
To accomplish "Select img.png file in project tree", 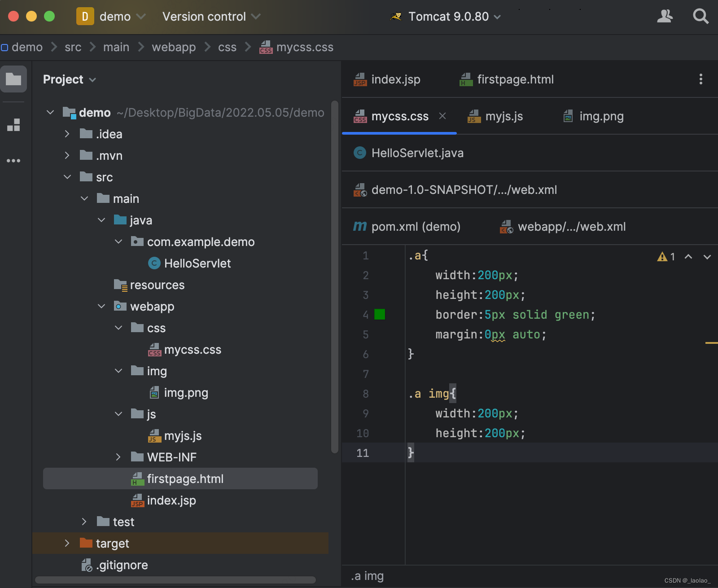I will click(179, 393).
